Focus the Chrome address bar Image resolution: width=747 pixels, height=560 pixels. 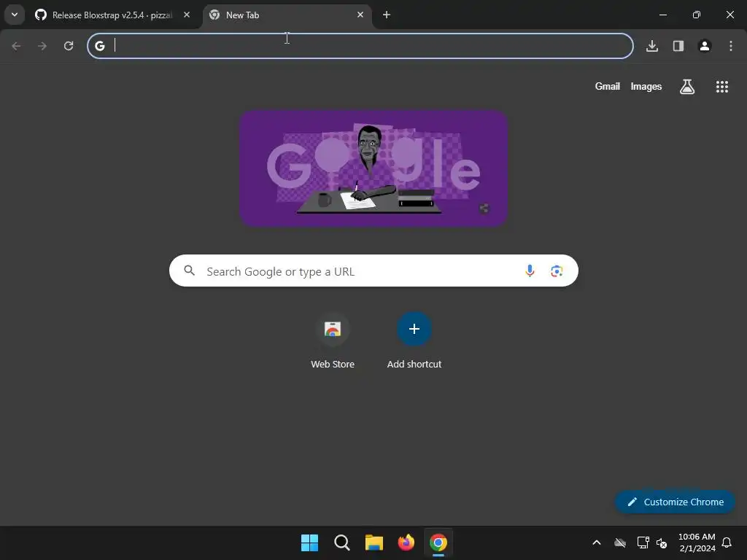click(360, 46)
